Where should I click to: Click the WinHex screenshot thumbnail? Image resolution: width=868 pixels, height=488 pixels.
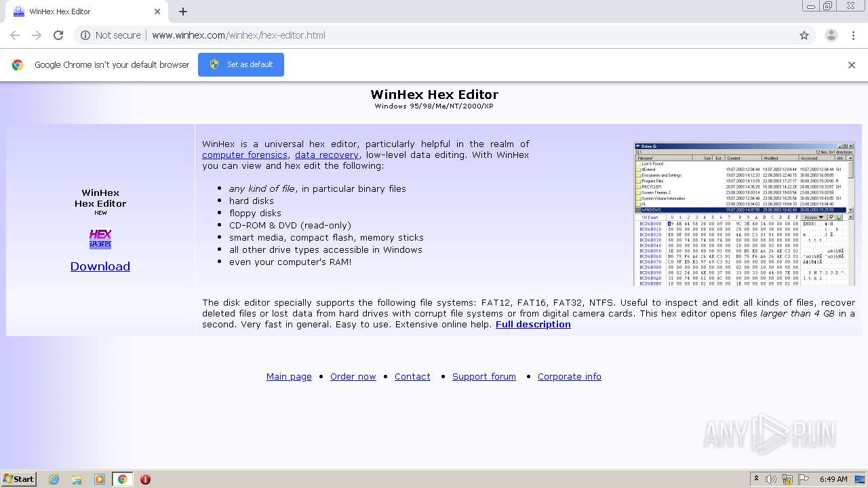(x=744, y=214)
